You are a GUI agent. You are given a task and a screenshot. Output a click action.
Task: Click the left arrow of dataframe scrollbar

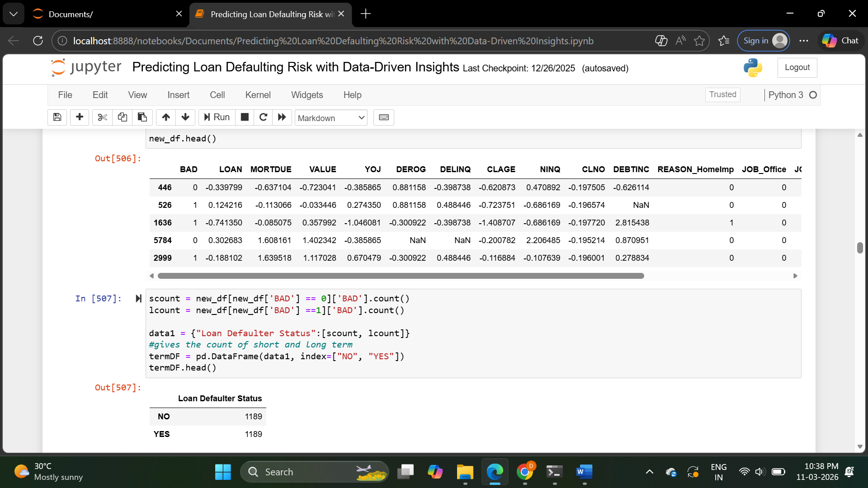tap(152, 276)
